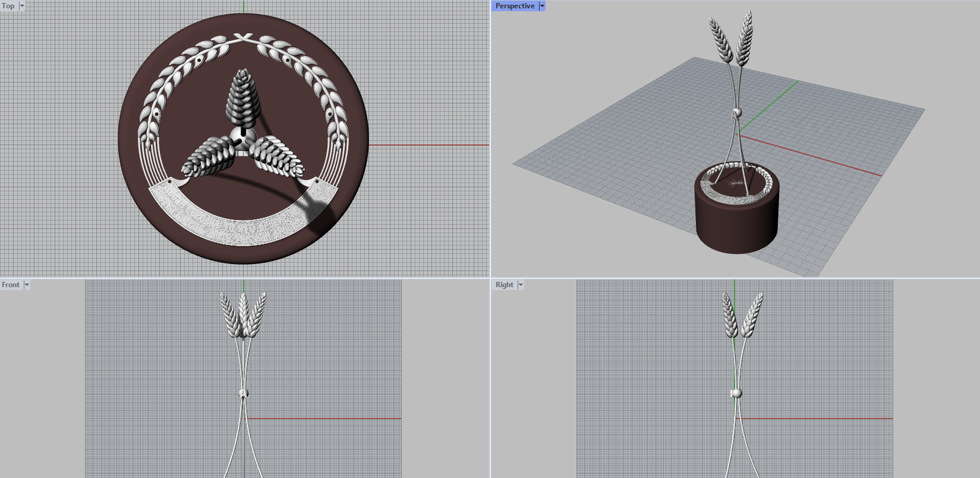Select the wheat heads in Perspective view
Image resolution: width=980 pixels, height=478 pixels.
(732, 40)
